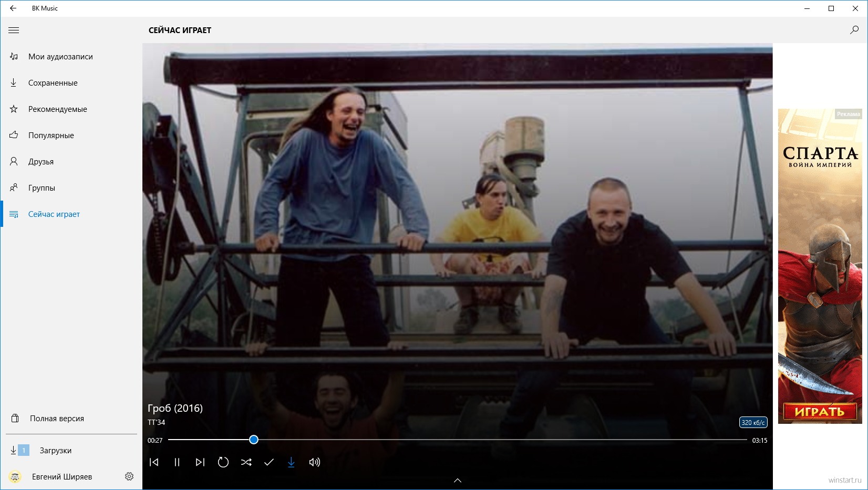The width and height of the screenshot is (868, 490).
Task: Expand the playlist with bottom chevron
Action: click(x=458, y=481)
